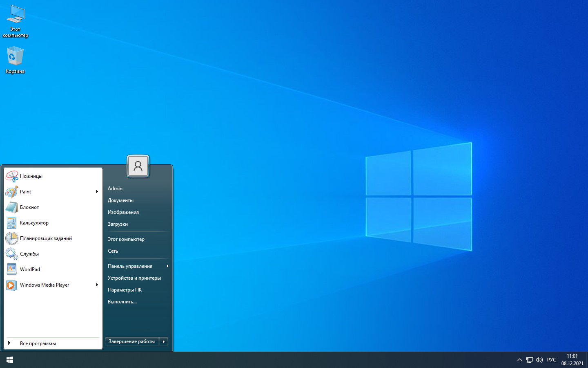Select the Этот компьютер desktop icon
This screenshot has height=368, width=588.
15,21
